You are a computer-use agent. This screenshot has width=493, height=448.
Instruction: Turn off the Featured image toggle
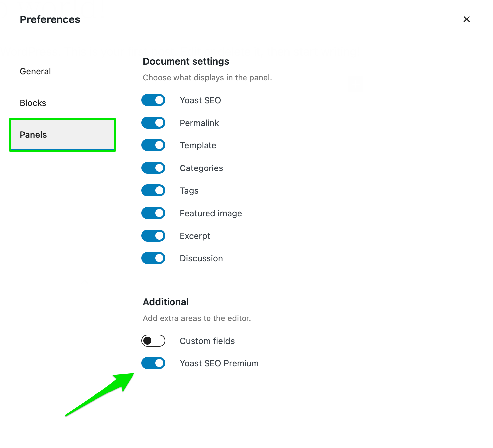153,213
